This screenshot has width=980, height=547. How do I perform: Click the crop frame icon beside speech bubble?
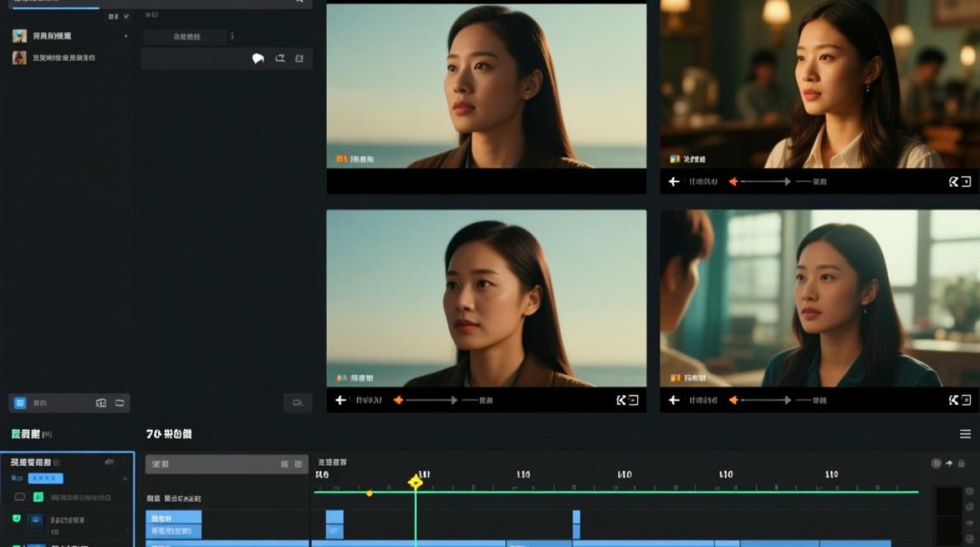click(280, 58)
